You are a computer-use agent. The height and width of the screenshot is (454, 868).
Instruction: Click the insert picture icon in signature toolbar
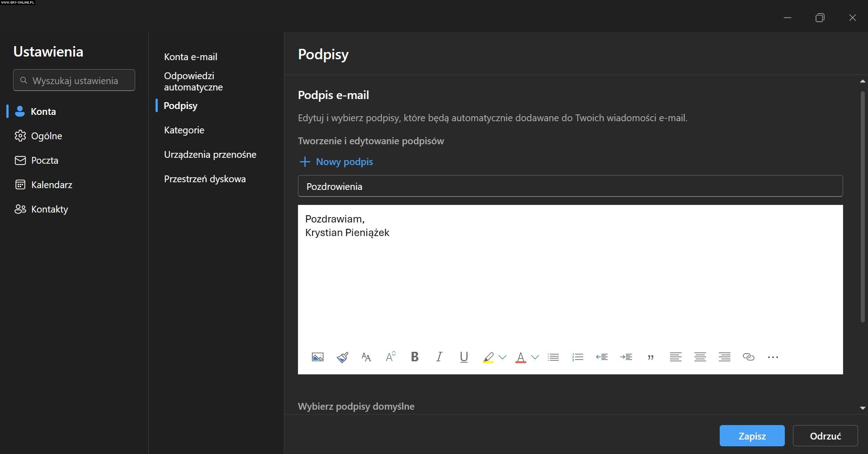pyautogui.click(x=318, y=357)
